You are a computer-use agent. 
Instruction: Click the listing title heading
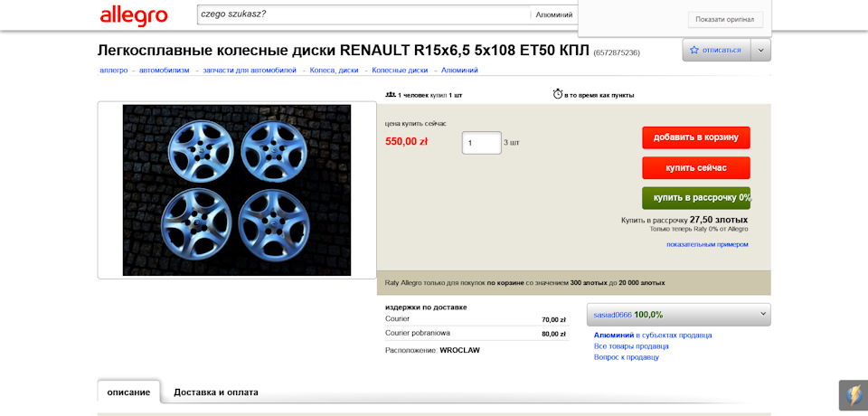pos(344,51)
